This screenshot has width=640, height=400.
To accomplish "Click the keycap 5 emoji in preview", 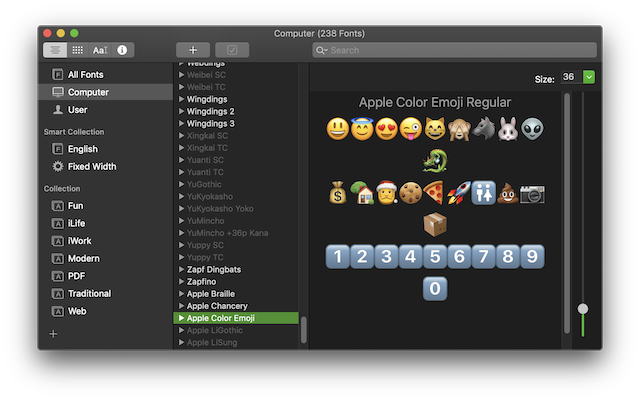I will (x=435, y=256).
